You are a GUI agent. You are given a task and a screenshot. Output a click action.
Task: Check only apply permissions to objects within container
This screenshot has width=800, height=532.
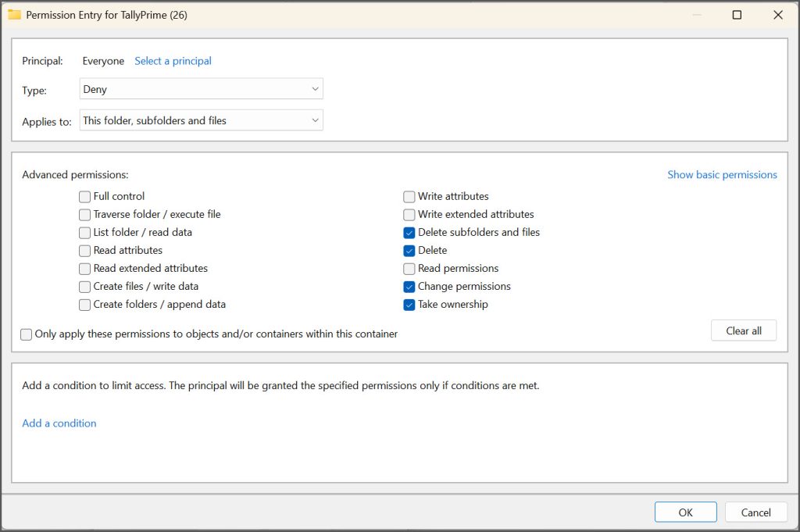click(x=26, y=334)
